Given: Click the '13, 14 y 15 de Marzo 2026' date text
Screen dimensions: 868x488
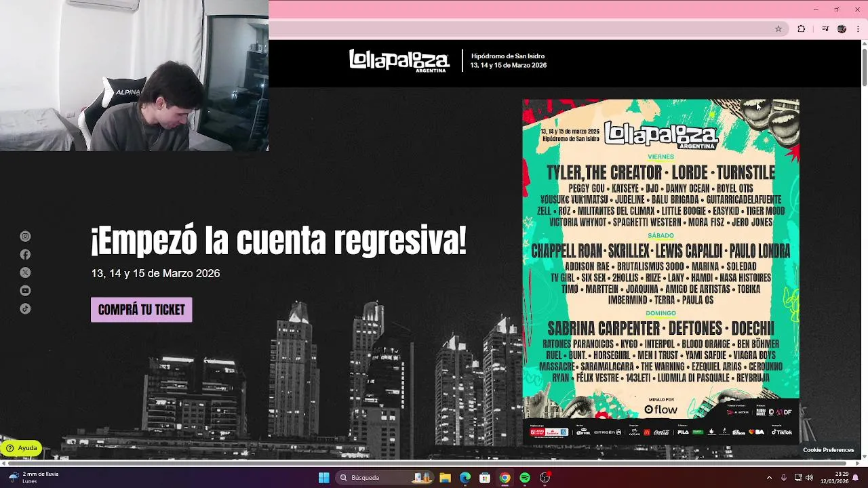Looking at the screenshot, I should click(156, 273).
